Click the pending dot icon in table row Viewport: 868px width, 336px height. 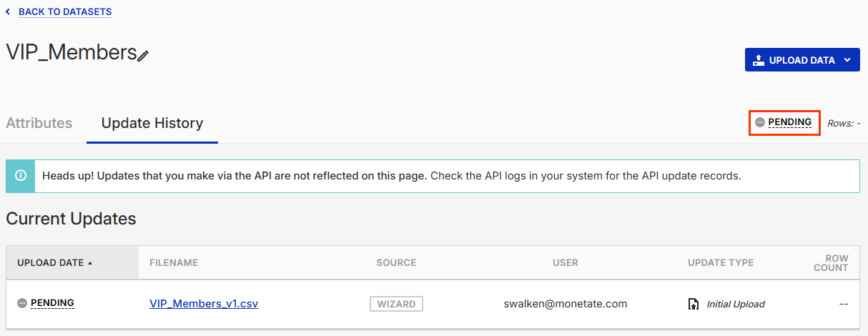tap(22, 303)
